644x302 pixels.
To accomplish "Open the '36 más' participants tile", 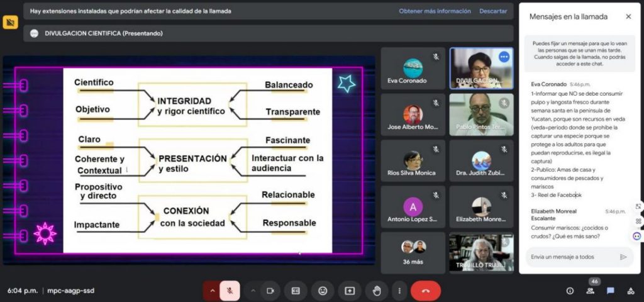I will point(413,253).
